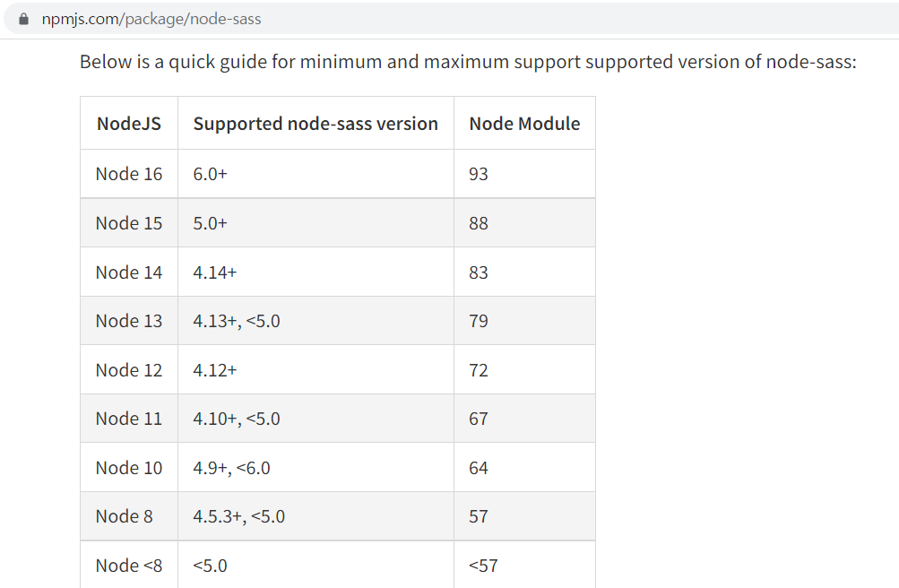
Task: Click the Node 10 row label
Action: [x=129, y=468]
